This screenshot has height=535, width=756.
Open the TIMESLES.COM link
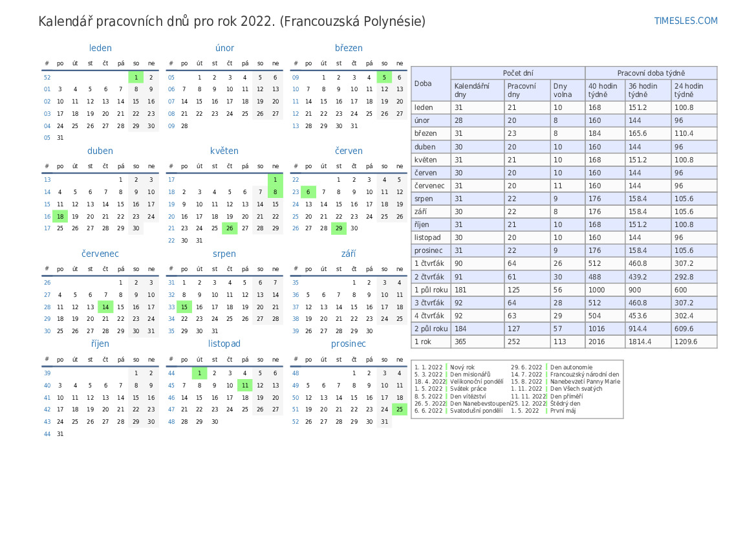point(686,21)
